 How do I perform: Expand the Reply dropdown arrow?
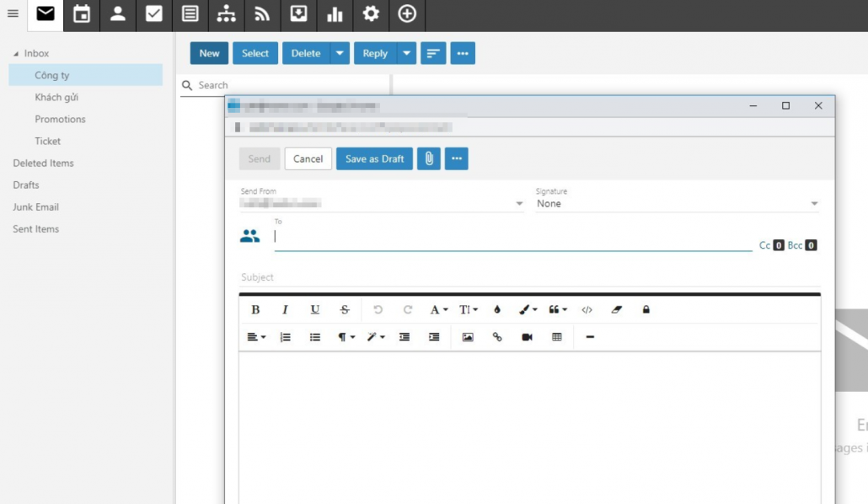tap(406, 53)
